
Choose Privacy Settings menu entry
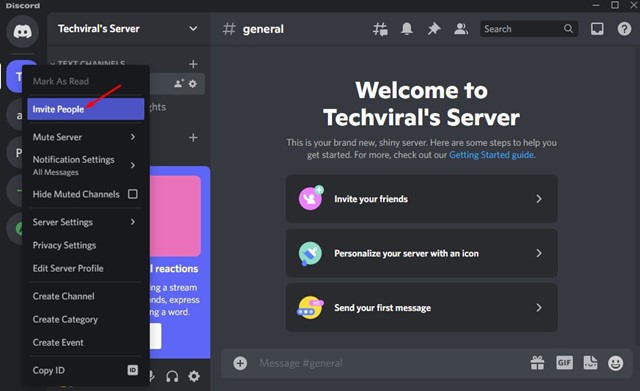(86, 245)
